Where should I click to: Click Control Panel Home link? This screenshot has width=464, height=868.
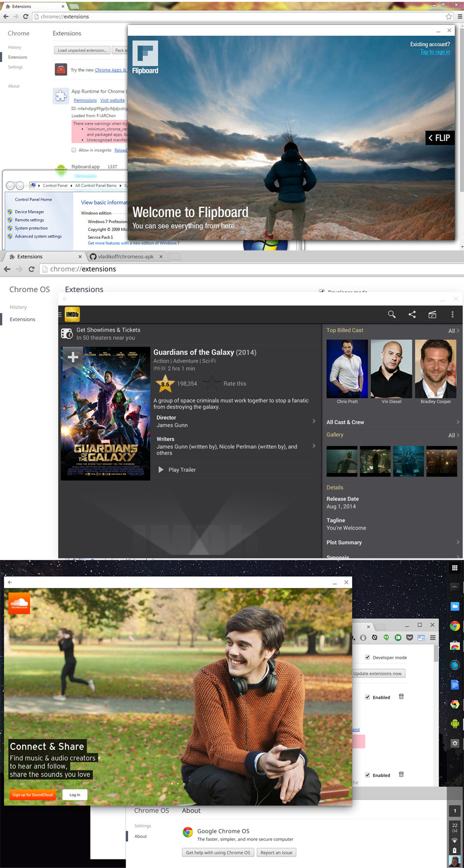pyautogui.click(x=33, y=199)
